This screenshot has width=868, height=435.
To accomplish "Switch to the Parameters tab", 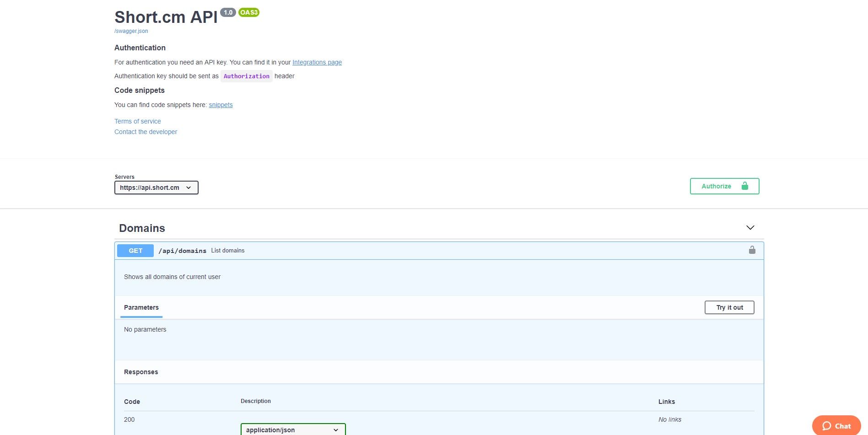I will pyautogui.click(x=141, y=307).
